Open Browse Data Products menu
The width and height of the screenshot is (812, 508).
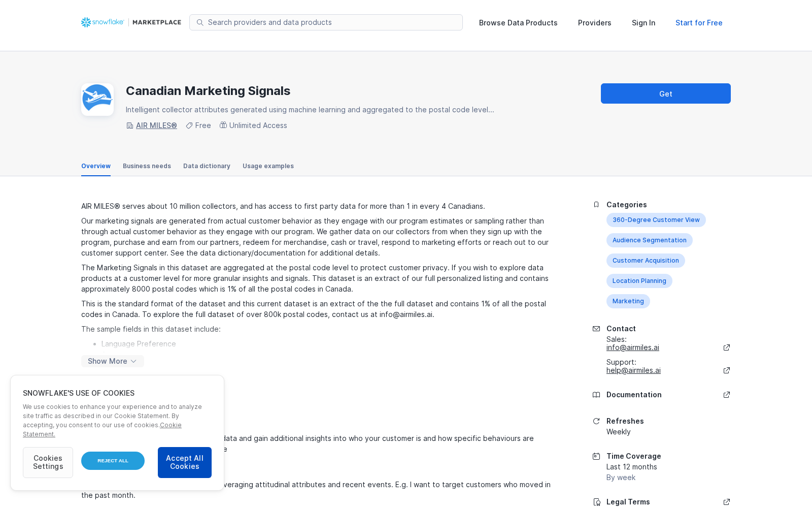point(518,23)
